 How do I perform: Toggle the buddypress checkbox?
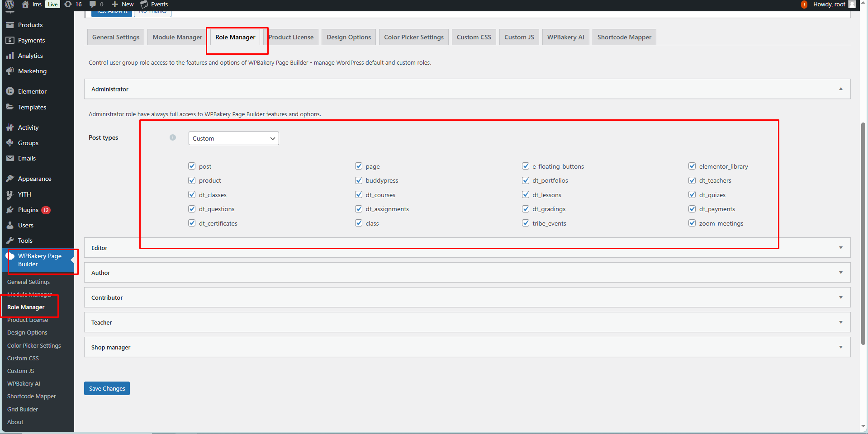[x=359, y=180]
